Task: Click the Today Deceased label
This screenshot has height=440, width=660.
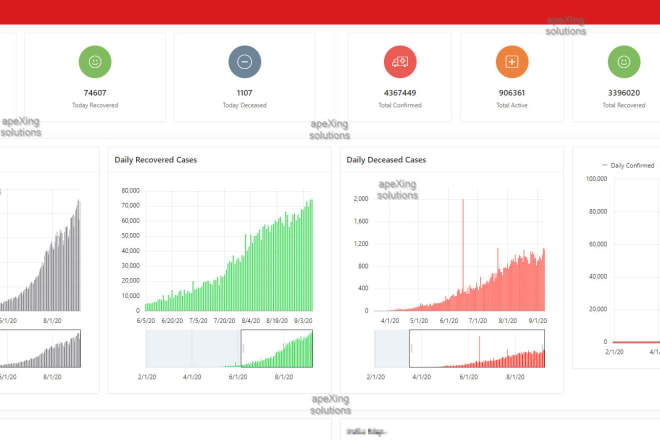Action: (245, 105)
